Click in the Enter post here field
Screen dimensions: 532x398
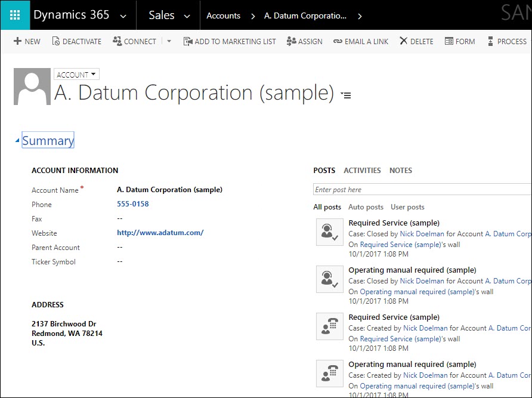point(422,190)
